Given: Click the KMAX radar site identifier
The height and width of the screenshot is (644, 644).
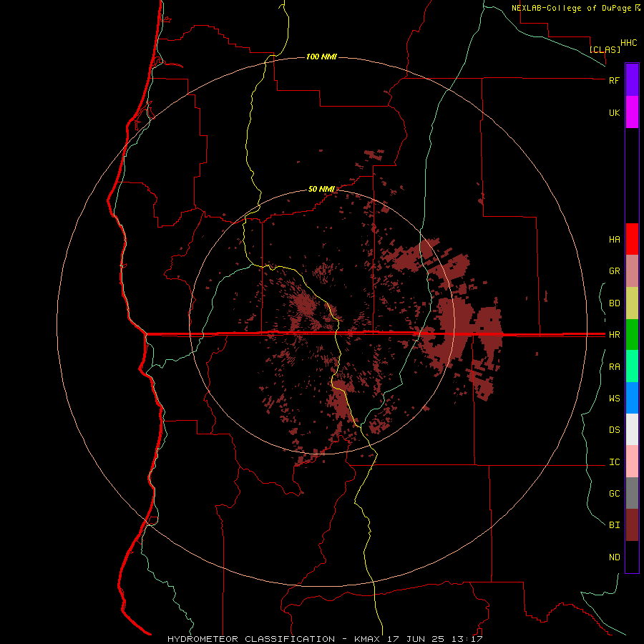Looking at the screenshot, I should pos(367,639).
